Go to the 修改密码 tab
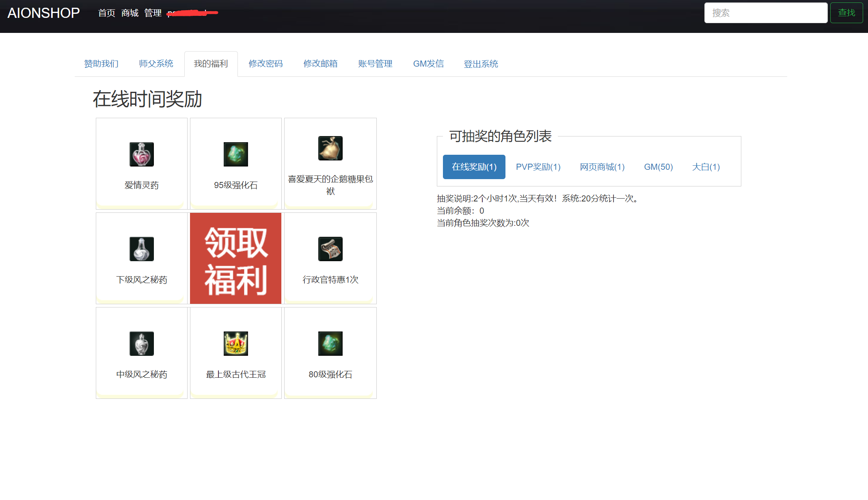Image resolution: width=868 pixels, height=500 pixels. 266,64
